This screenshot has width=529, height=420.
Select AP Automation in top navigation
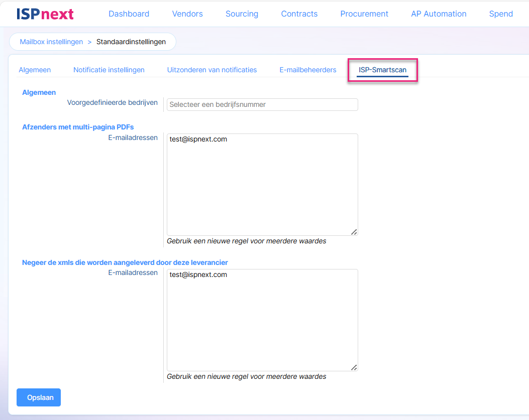click(x=439, y=14)
